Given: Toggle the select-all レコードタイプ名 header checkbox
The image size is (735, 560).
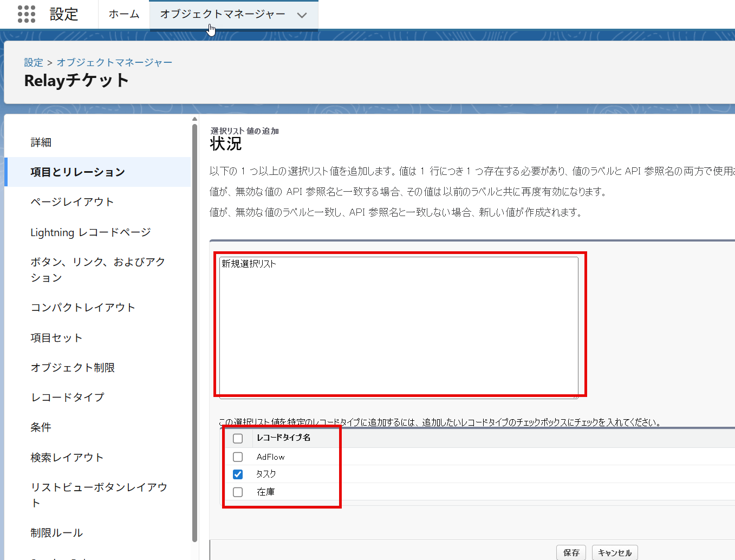Looking at the screenshot, I should pyautogui.click(x=238, y=438).
